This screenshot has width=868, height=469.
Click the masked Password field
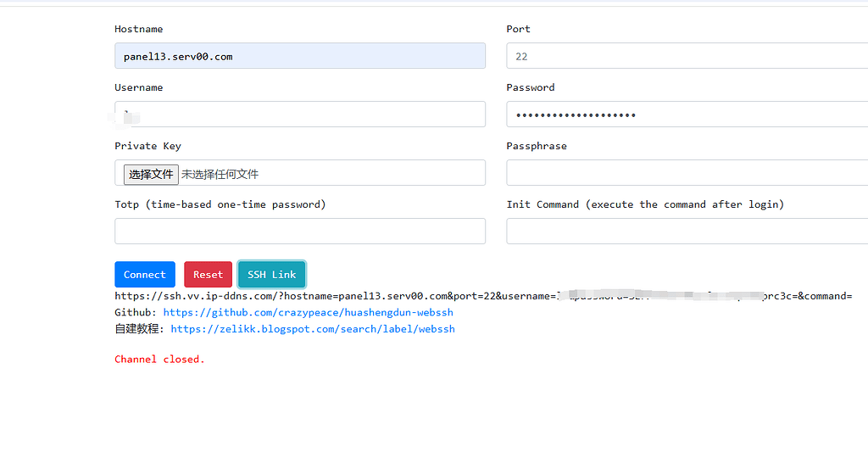click(687, 114)
